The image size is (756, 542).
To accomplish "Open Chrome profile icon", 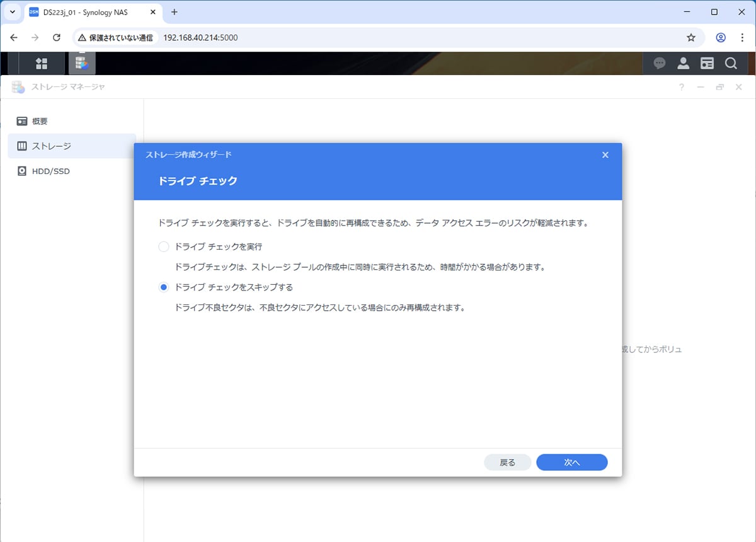I will 721,38.
